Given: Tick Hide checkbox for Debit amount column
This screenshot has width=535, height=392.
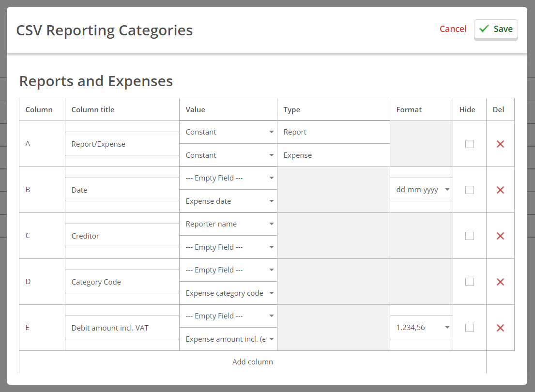Looking at the screenshot, I should coord(470,328).
